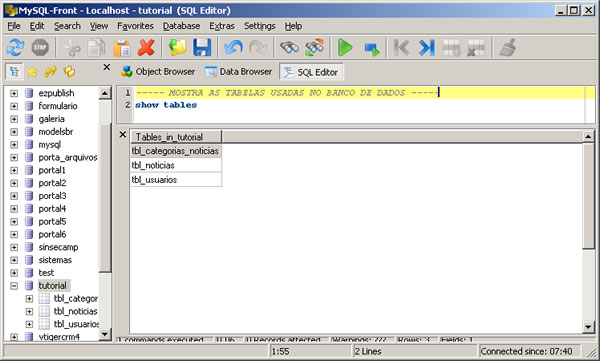Show the Favorites star sidebar icon
The width and height of the screenshot is (600, 361).
tap(33, 72)
